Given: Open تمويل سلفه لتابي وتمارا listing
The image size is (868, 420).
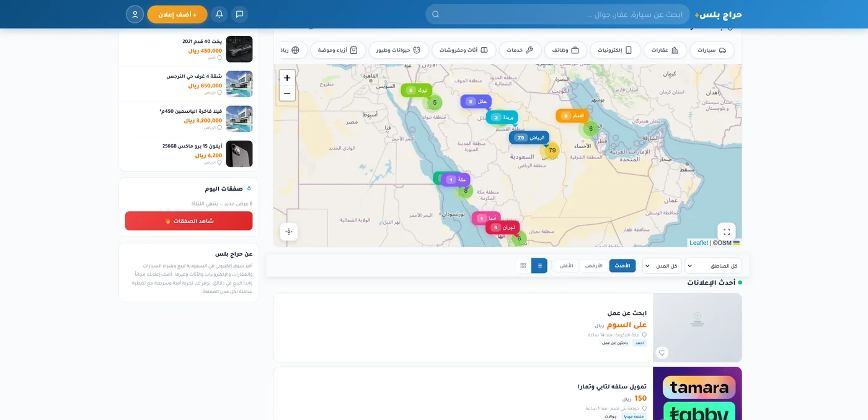Looking at the screenshot, I should pyautogui.click(x=612, y=387).
